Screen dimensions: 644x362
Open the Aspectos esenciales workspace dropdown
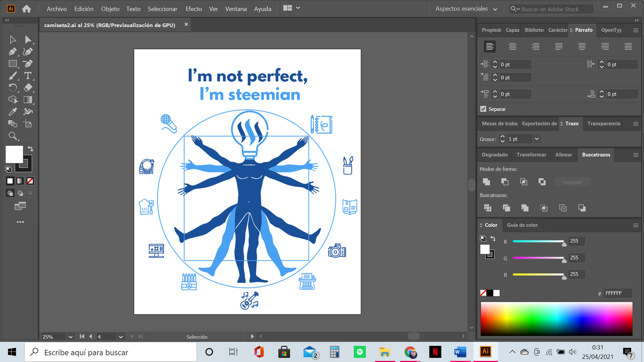pos(466,9)
